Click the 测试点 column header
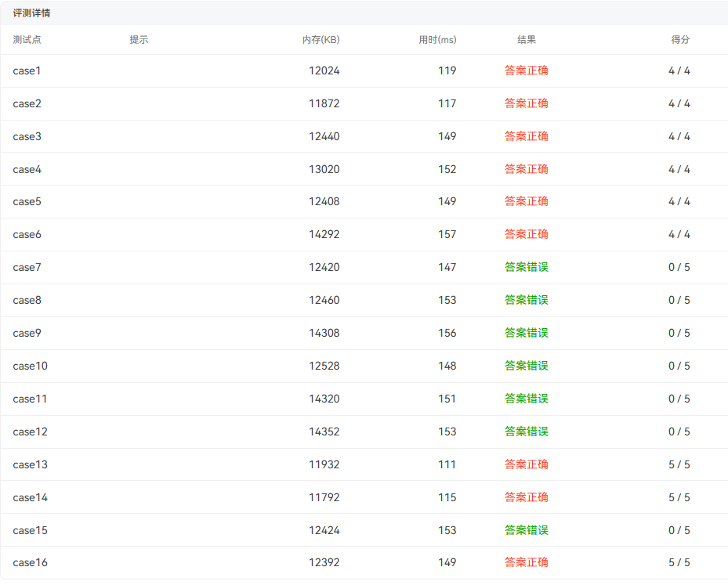The height and width of the screenshot is (585, 728). click(27, 39)
